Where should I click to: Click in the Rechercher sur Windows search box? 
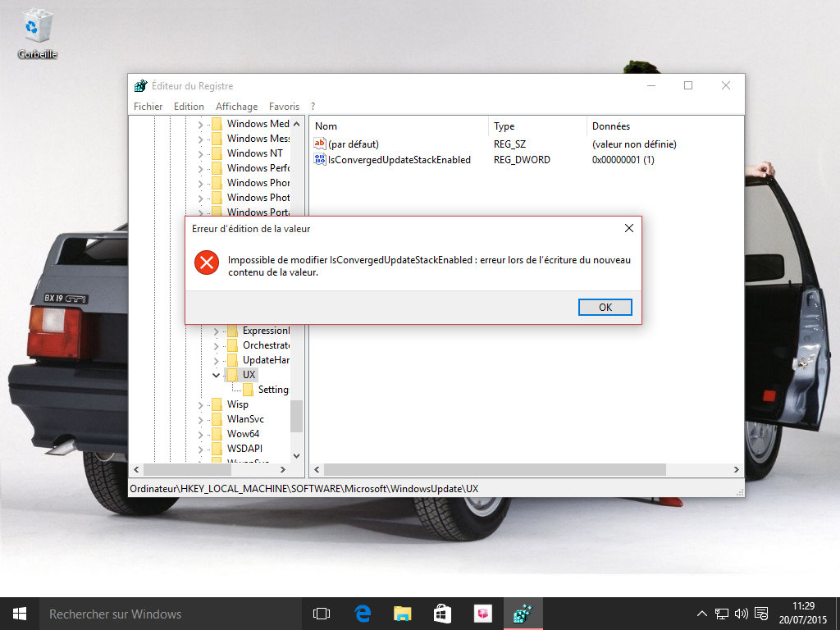(x=164, y=614)
